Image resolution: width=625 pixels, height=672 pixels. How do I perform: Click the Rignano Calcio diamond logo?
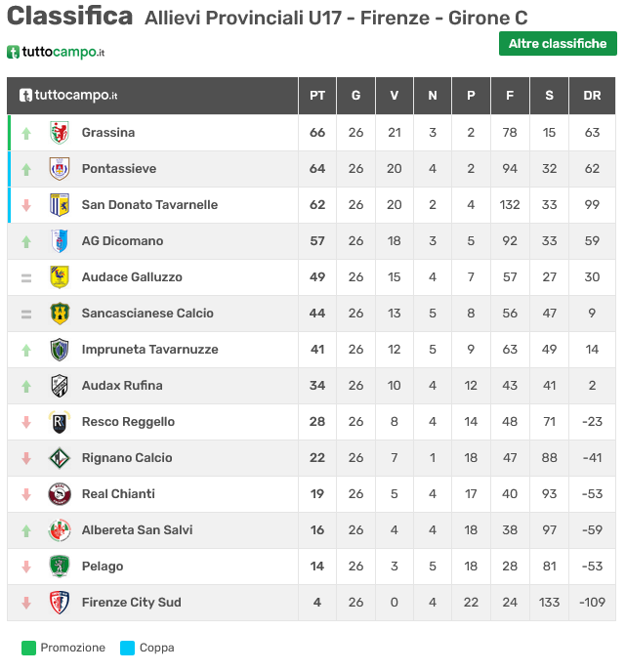point(60,458)
